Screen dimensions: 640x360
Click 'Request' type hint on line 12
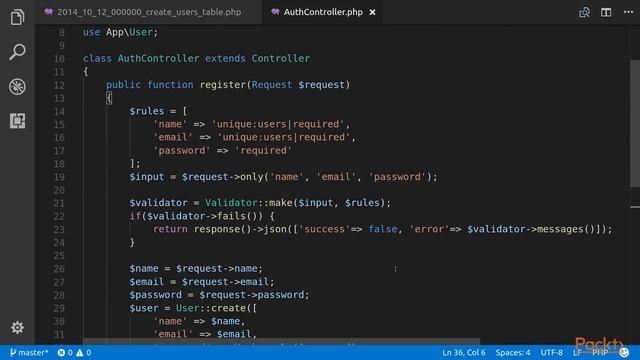(272, 85)
